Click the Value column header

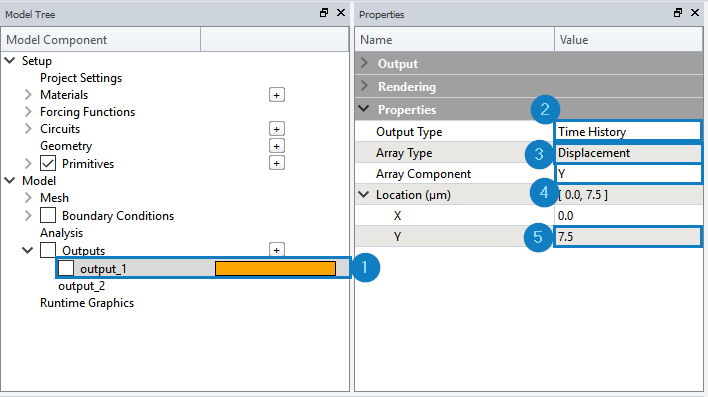629,40
